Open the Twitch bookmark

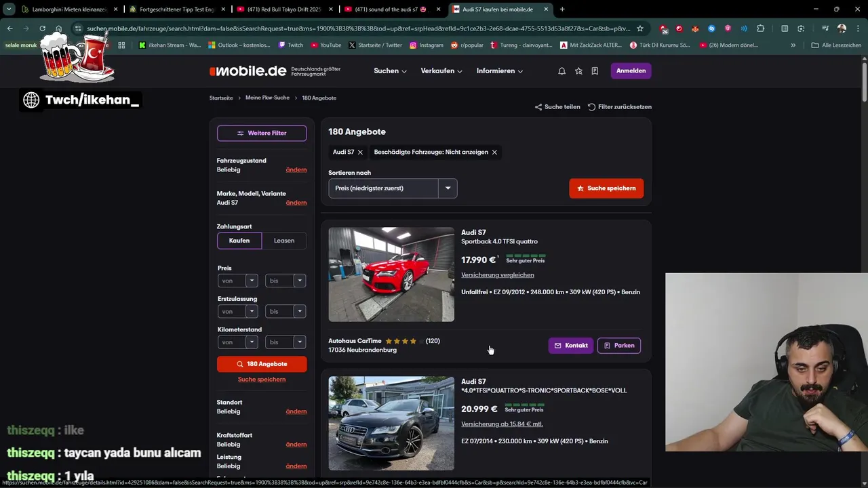(290, 45)
